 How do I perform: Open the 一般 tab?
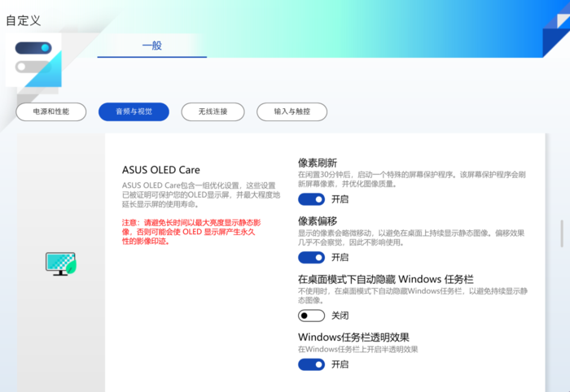(152, 46)
